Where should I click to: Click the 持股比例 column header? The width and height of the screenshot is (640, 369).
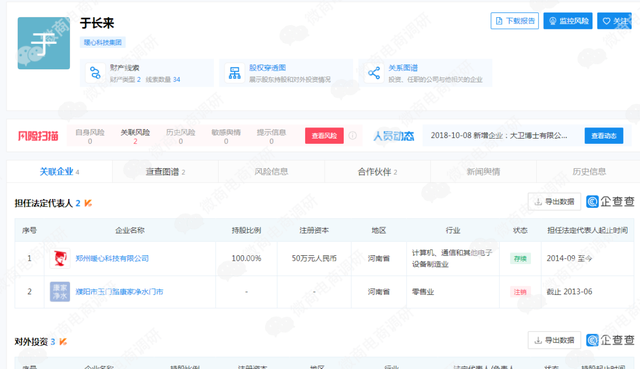click(x=247, y=231)
